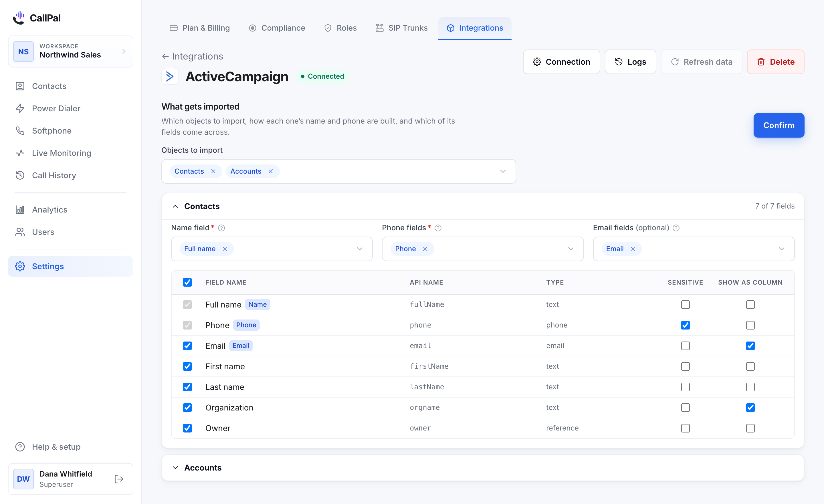
Task: Expand the Accounts section
Action: tap(483, 468)
